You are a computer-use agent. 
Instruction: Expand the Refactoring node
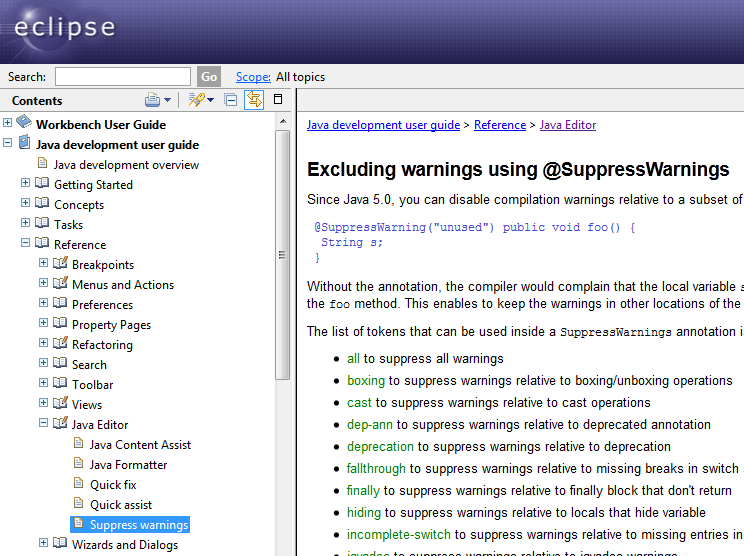43,342
